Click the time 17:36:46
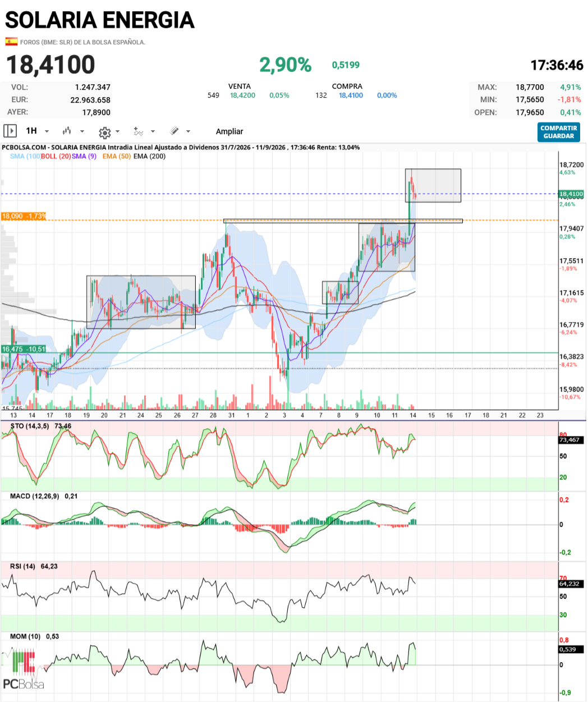Image resolution: width=588 pixels, height=702 pixels. (x=557, y=65)
